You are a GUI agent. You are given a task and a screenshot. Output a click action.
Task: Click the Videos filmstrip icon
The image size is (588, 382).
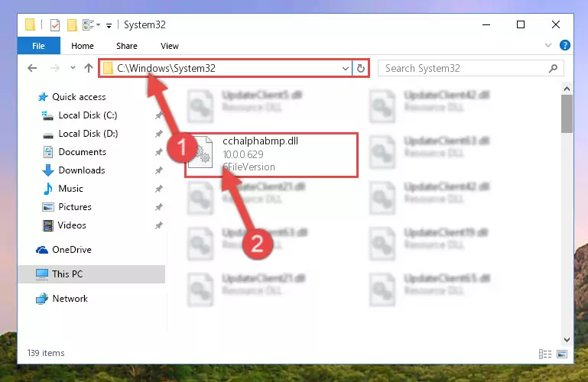click(x=48, y=225)
